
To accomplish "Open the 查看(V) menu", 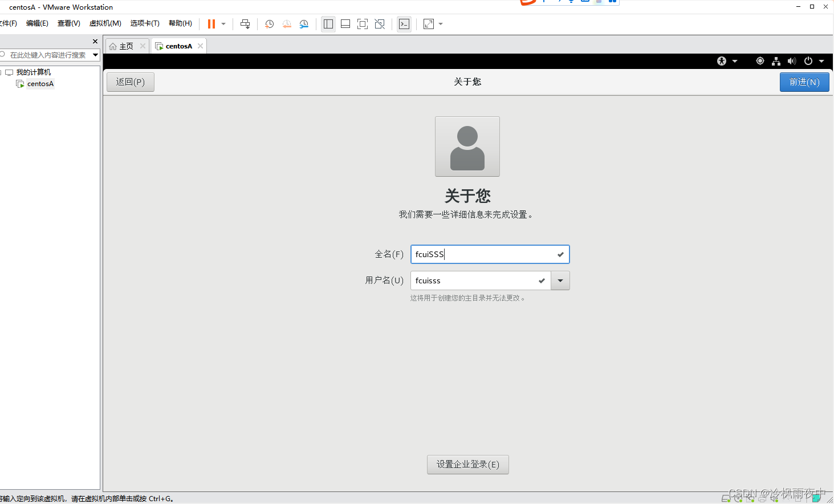I will click(69, 23).
